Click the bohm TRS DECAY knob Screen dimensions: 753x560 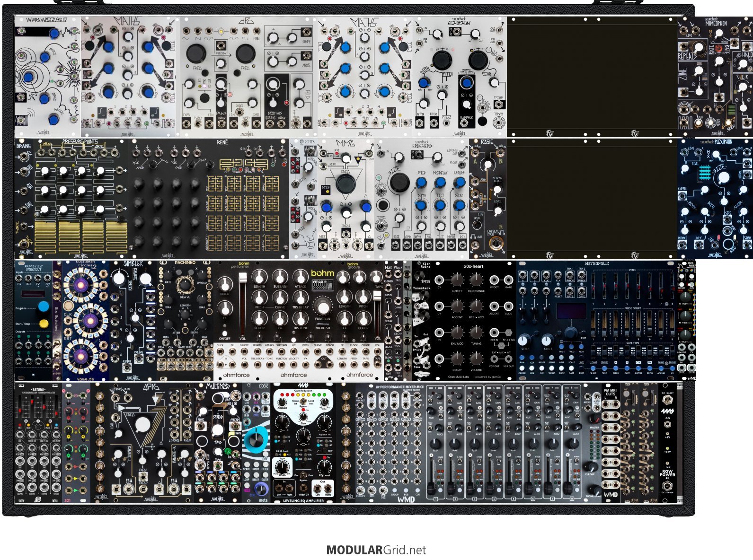tap(301, 297)
